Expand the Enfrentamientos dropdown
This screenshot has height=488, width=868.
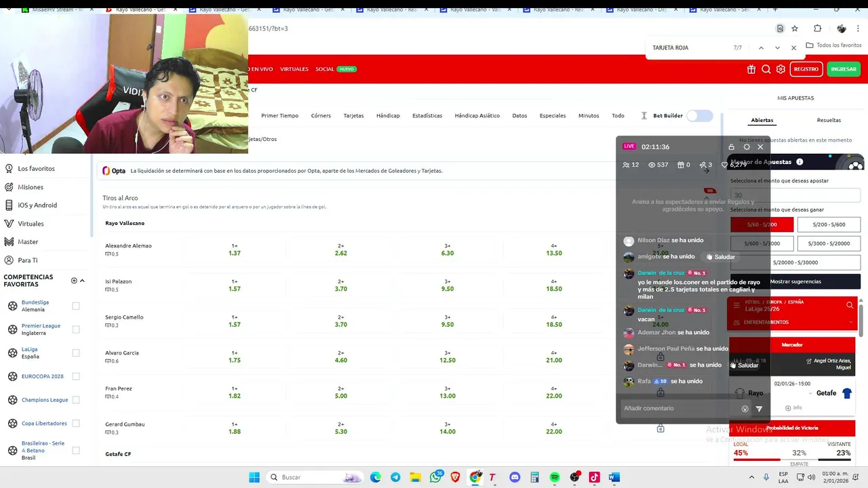pos(850,322)
